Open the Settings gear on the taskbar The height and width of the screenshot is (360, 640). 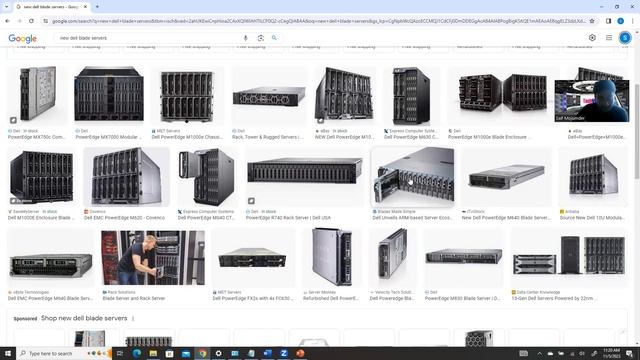point(218,353)
